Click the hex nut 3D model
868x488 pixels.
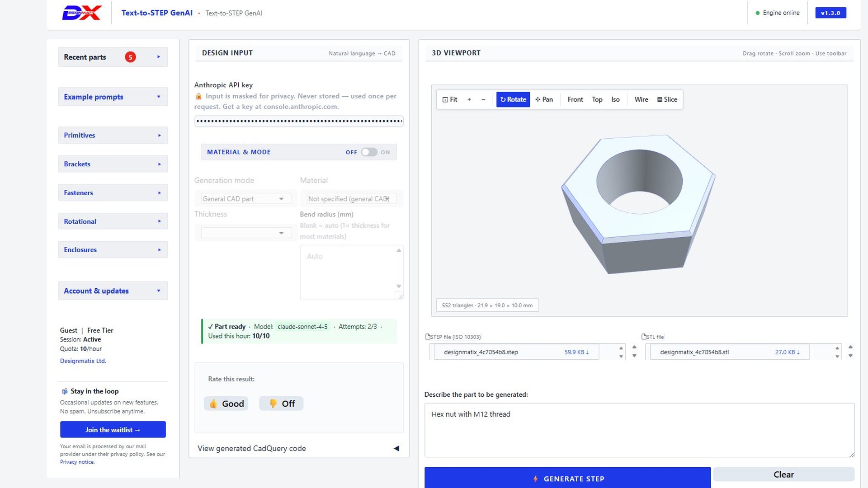pos(638,204)
